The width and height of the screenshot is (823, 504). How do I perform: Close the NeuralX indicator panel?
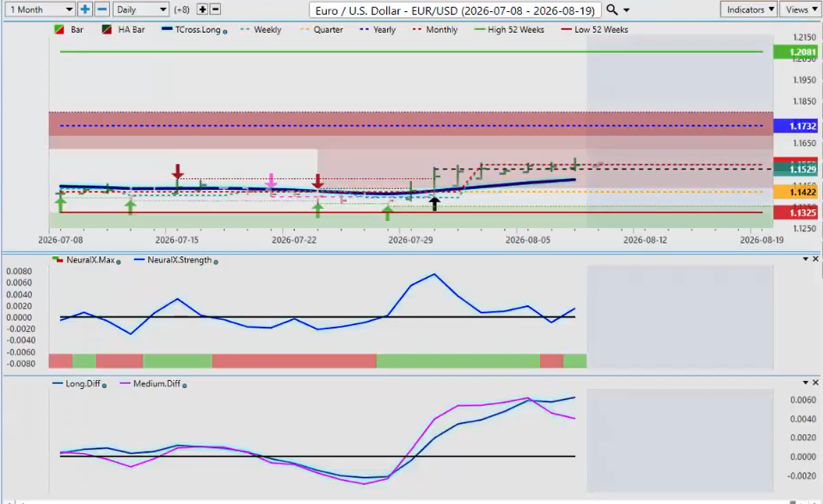point(815,259)
